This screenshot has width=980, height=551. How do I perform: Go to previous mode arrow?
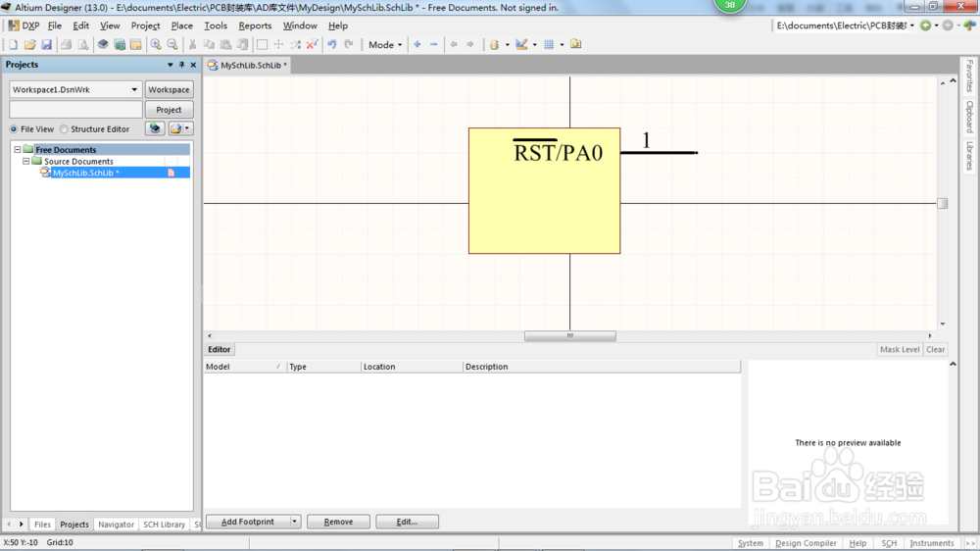point(454,44)
